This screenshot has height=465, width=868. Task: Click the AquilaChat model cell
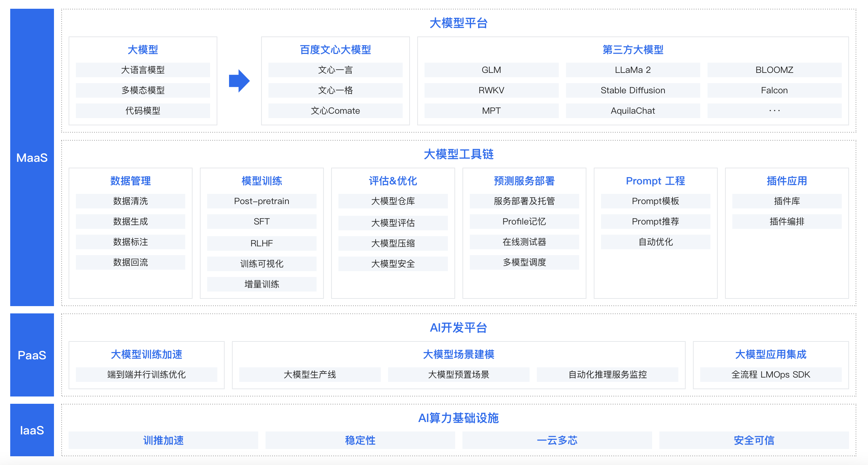pos(633,111)
